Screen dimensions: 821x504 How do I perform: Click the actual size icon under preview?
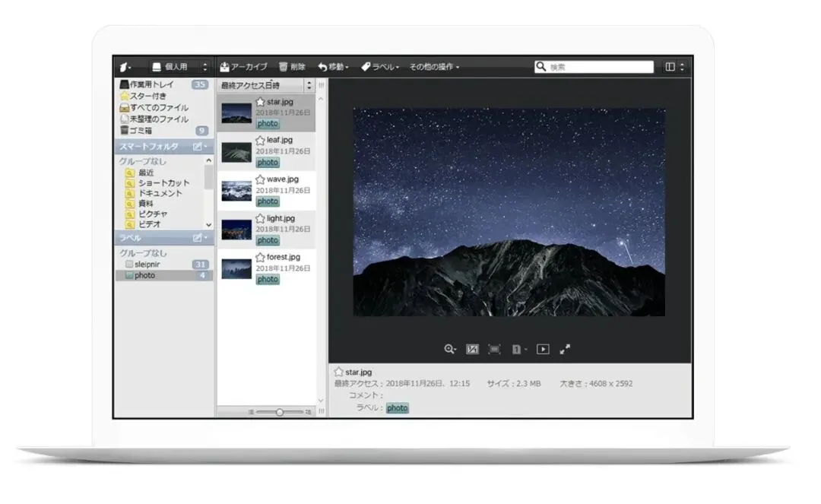pyautogui.click(x=472, y=349)
